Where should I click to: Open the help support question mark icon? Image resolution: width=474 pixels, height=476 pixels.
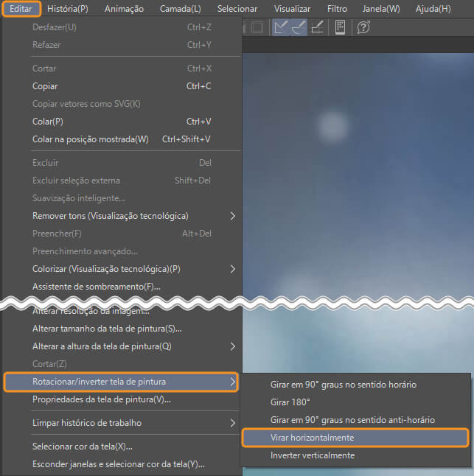pos(363,27)
